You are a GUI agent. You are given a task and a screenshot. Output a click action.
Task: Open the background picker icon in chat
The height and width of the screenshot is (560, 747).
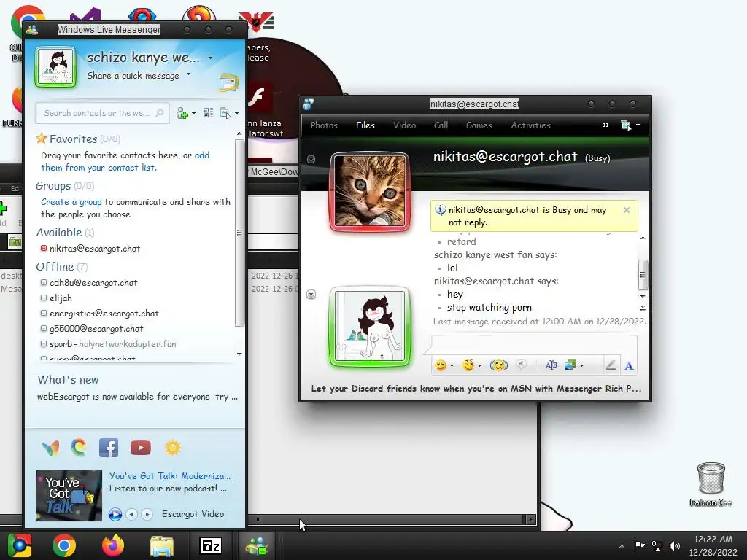[570, 365]
